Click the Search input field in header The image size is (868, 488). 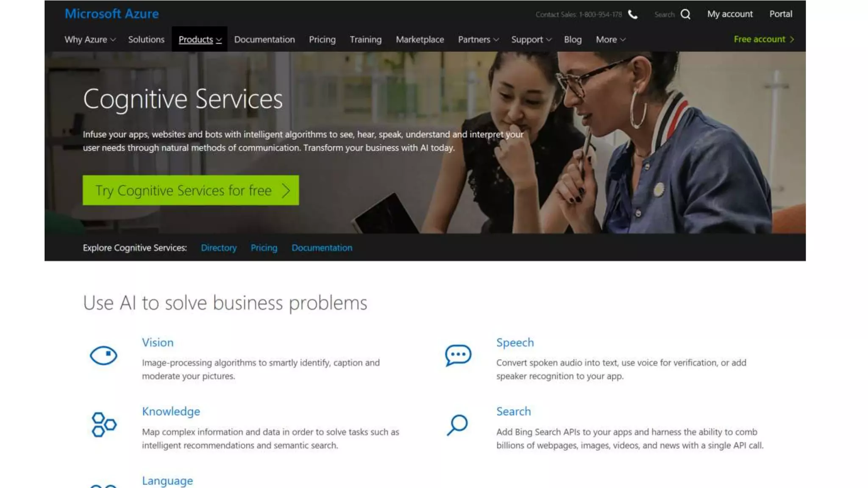[x=664, y=14]
